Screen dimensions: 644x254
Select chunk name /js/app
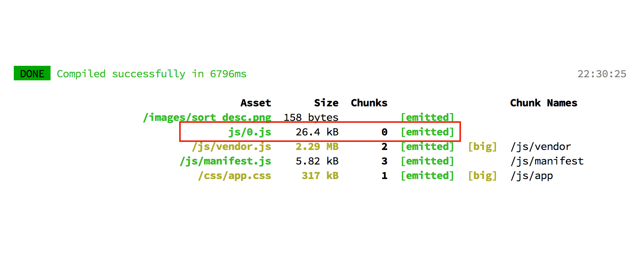[x=531, y=176]
